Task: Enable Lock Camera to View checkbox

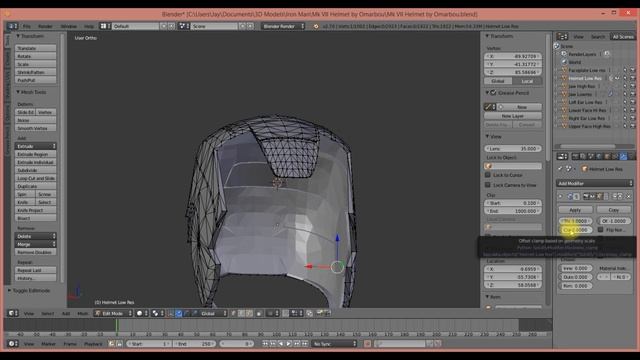Action: tap(488, 185)
